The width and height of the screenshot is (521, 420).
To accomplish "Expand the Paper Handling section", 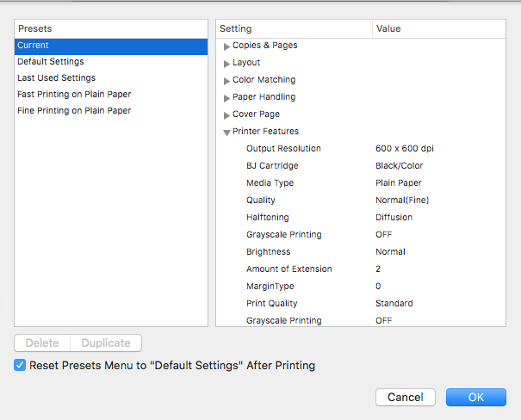I will click(227, 97).
